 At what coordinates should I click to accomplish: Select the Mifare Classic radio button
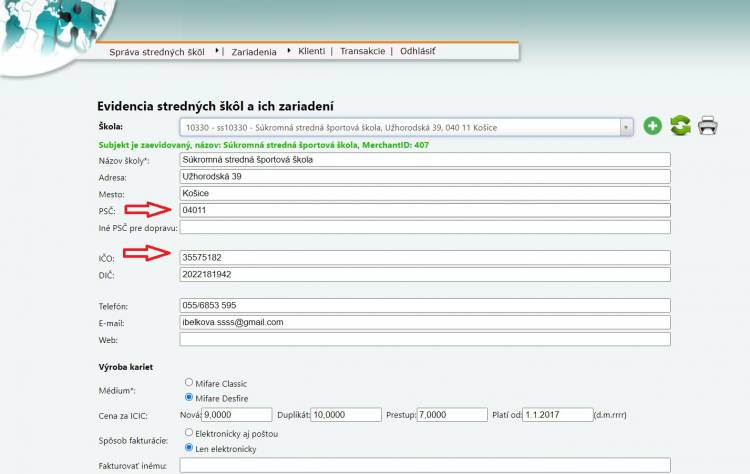pos(190,383)
